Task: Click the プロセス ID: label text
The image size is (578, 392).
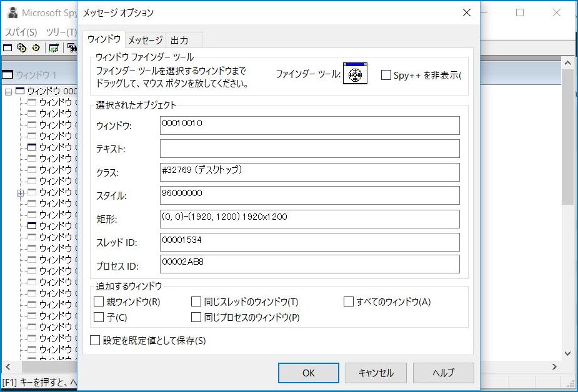Action: pos(117,266)
